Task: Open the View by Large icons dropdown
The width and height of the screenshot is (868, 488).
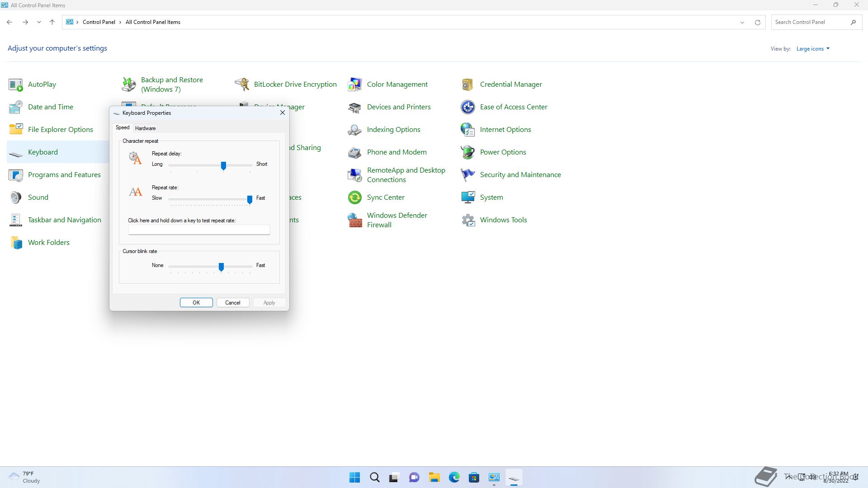Action: 813,49
